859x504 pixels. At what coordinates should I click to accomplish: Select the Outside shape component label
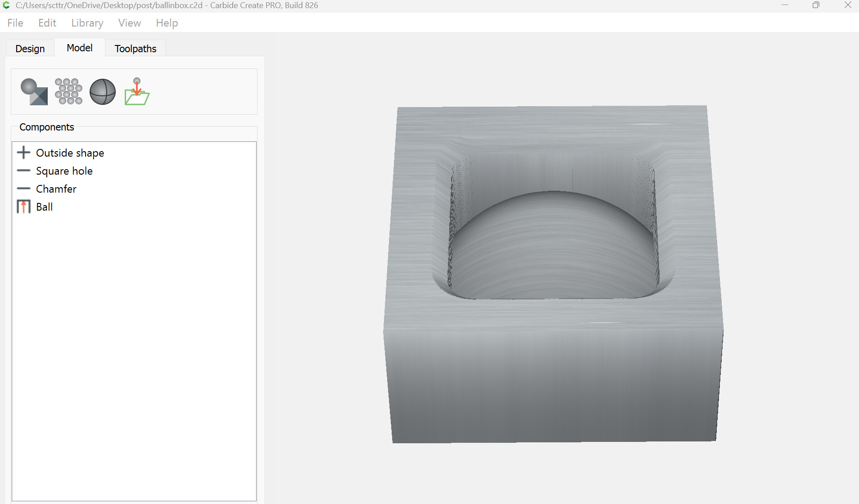pyautogui.click(x=70, y=153)
